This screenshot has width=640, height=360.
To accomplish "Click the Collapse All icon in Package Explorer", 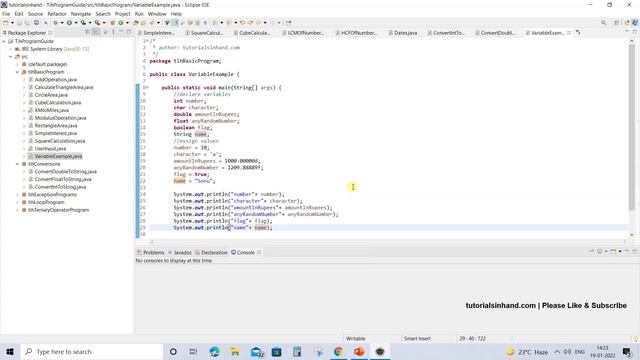I will click(88, 32).
